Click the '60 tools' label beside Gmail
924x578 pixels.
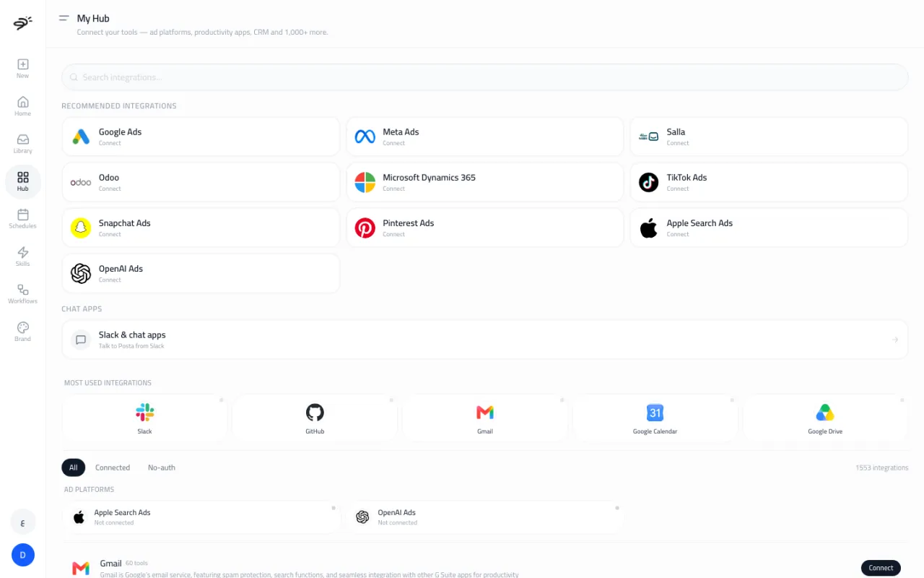click(x=136, y=563)
